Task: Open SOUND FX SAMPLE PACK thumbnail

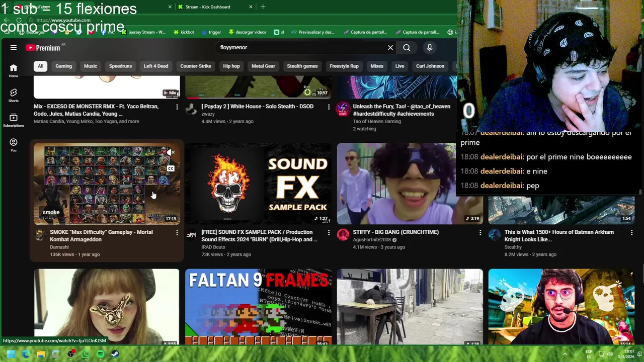Action: pos(258,184)
